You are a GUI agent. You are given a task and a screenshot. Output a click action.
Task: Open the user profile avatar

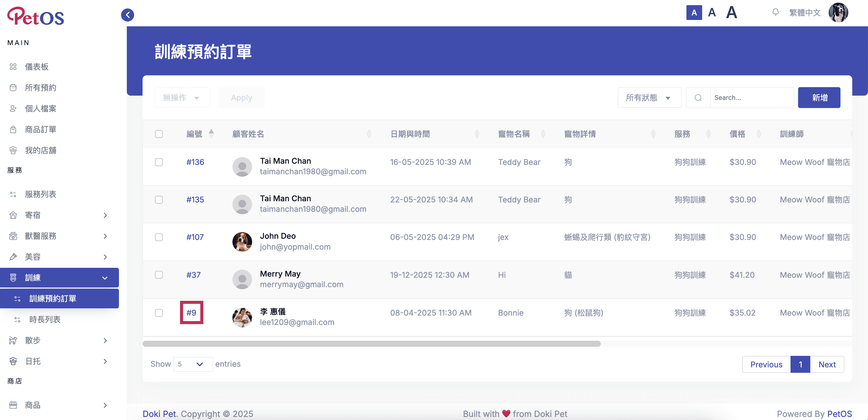click(838, 12)
